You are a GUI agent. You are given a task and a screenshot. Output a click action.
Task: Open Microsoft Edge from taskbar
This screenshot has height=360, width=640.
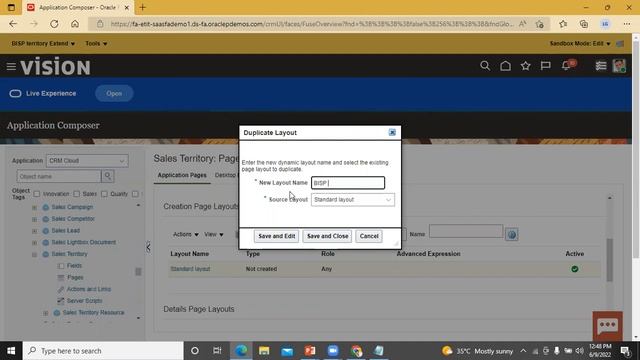pos(241,351)
